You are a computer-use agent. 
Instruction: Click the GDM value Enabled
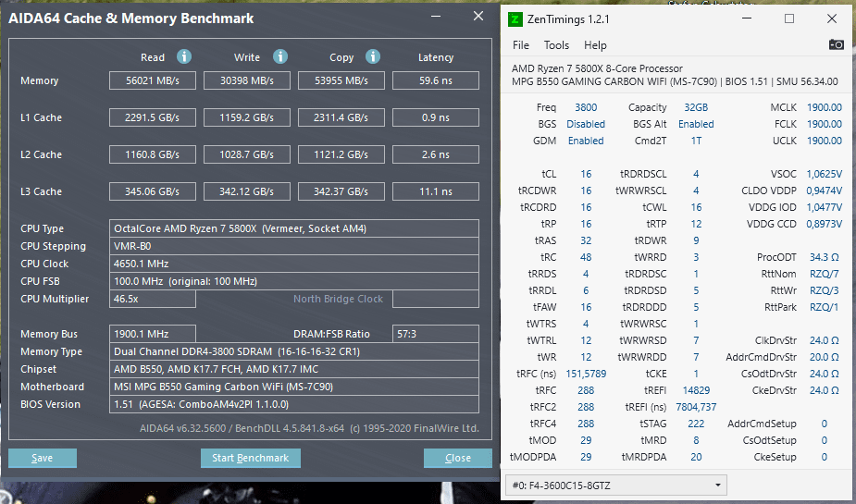(x=586, y=141)
